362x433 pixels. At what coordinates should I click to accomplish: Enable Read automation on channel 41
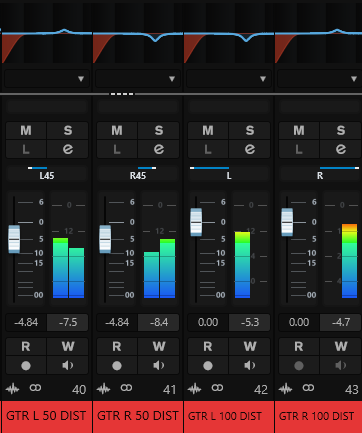click(117, 347)
